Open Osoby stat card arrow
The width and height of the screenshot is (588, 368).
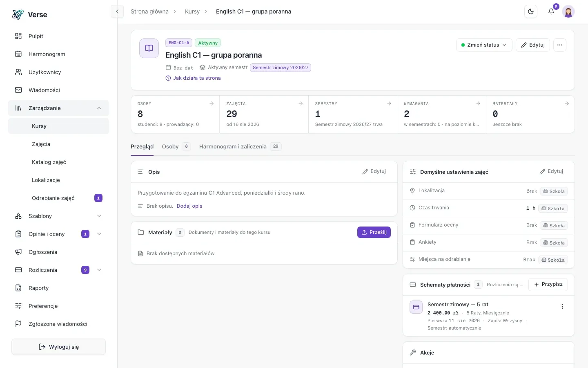pyautogui.click(x=212, y=103)
